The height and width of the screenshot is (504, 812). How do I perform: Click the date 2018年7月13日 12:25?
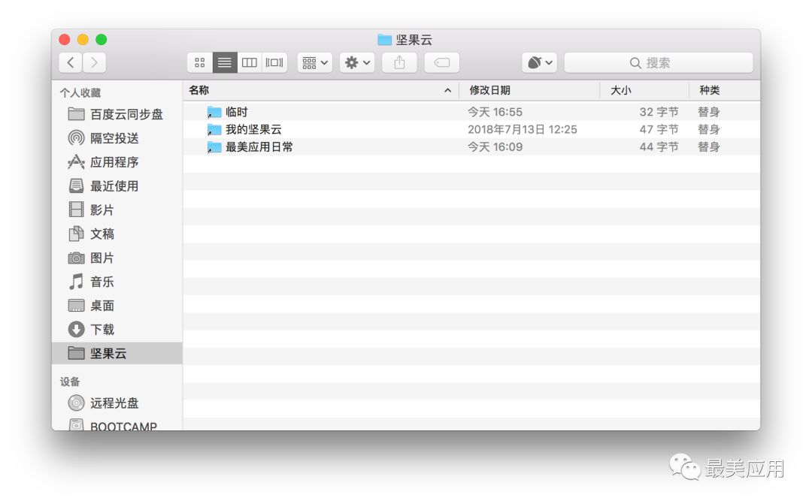point(522,129)
